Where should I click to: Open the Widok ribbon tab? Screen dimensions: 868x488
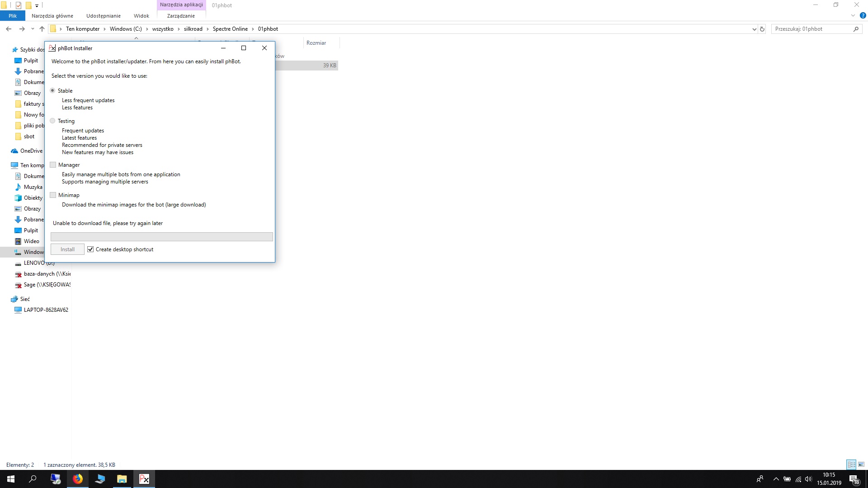point(141,16)
